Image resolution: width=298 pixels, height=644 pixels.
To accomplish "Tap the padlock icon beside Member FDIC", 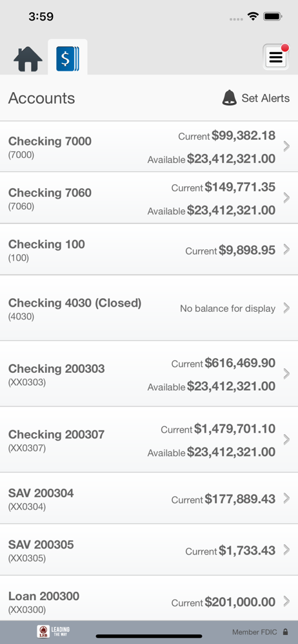I will point(285,632).
